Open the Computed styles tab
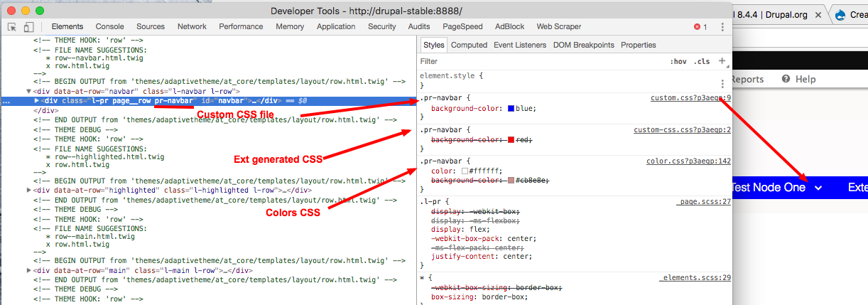 tap(469, 45)
